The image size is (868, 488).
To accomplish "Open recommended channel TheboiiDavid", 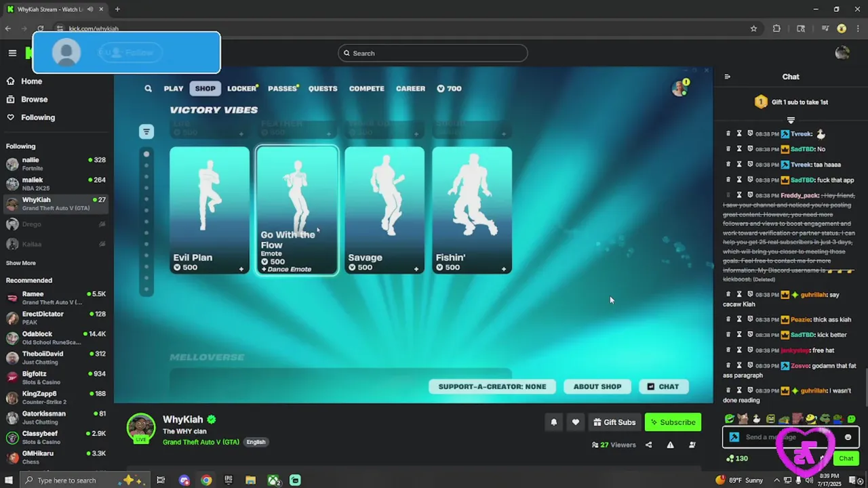I will tap(54, 357).
